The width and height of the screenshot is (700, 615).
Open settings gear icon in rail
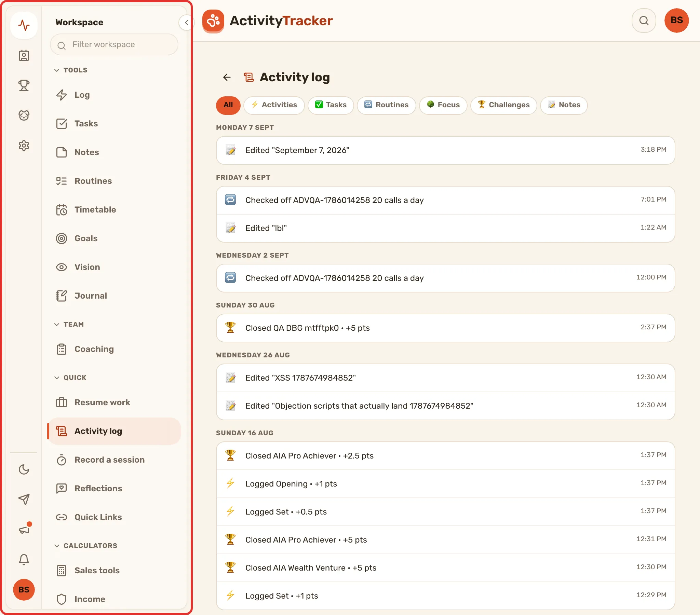click(24, 146)
